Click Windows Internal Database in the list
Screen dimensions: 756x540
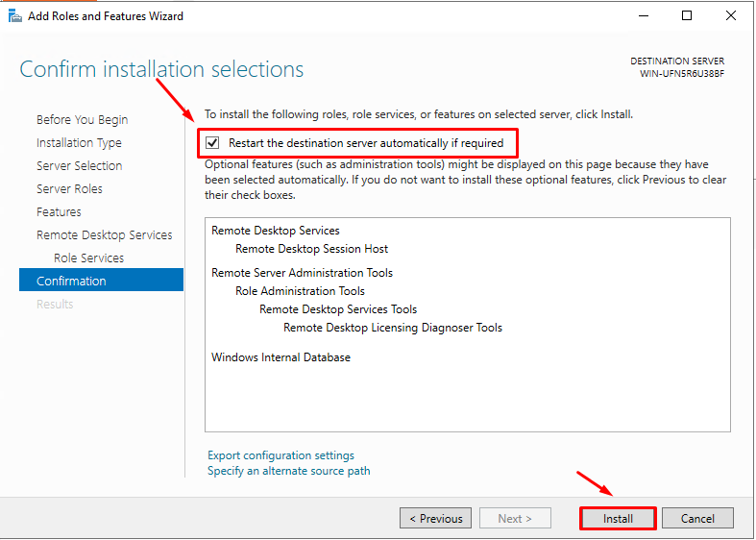coord(280,357)
